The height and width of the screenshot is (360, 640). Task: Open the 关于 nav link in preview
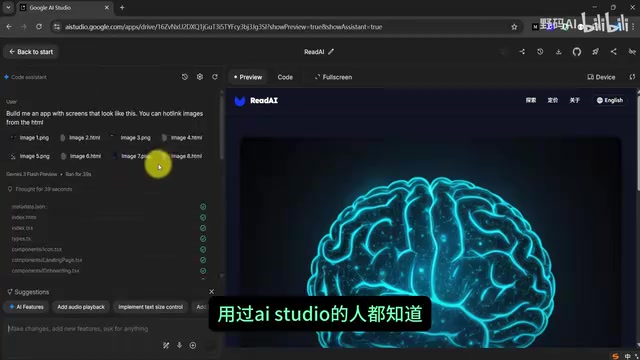575,100
